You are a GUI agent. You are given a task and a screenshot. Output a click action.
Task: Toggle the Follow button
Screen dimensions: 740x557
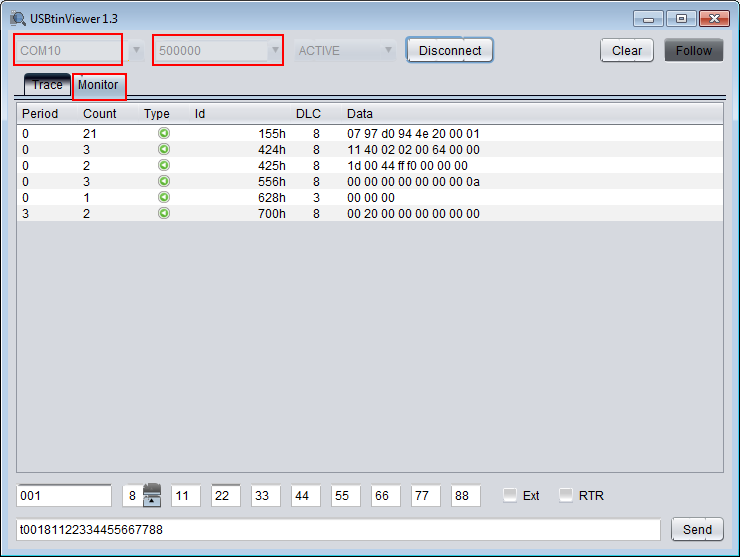coord(693,50)
